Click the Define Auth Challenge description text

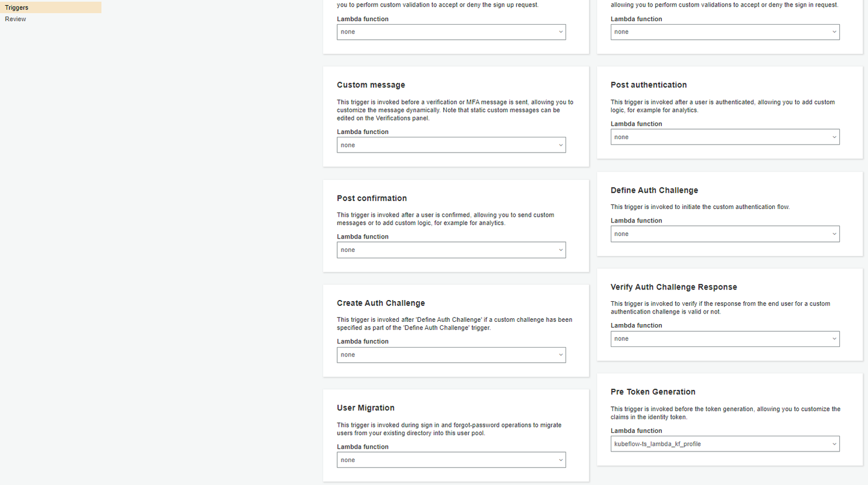[700, 207]
